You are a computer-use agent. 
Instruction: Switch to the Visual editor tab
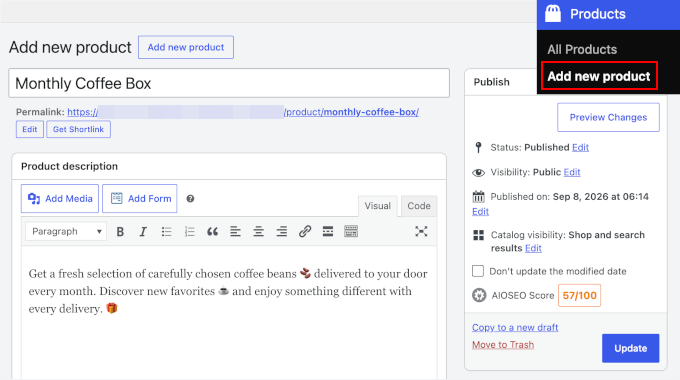[377, 206]
